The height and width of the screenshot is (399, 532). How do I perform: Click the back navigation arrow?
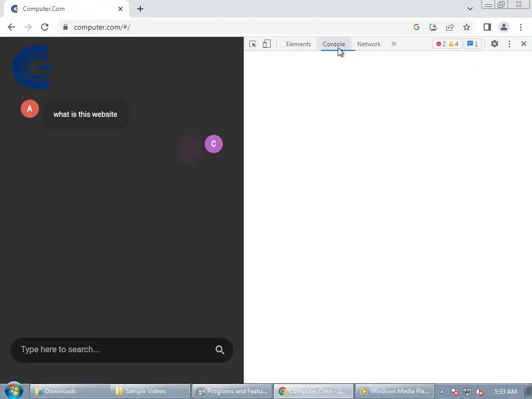11,27
